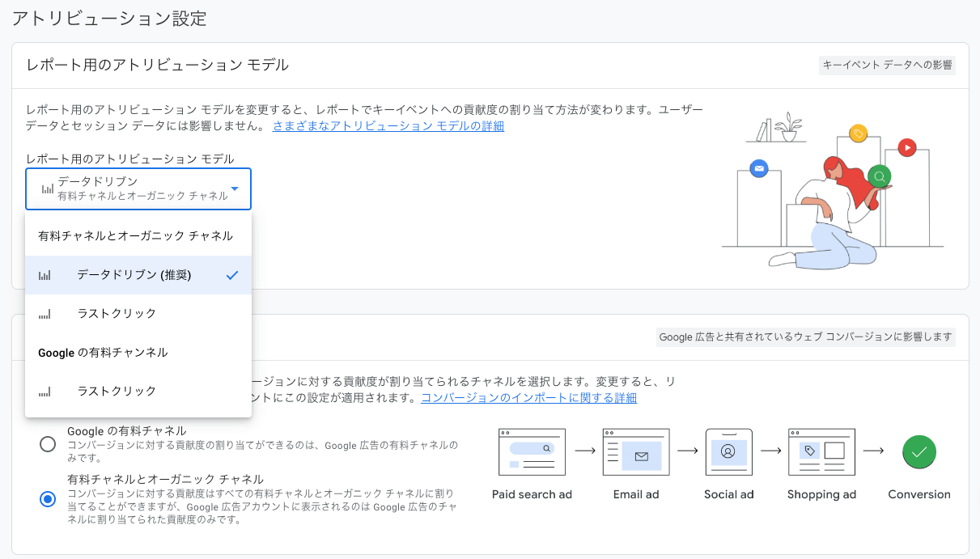Open さまざまなアトリビューション モデルの詳細 link

[x=388, y=126]
